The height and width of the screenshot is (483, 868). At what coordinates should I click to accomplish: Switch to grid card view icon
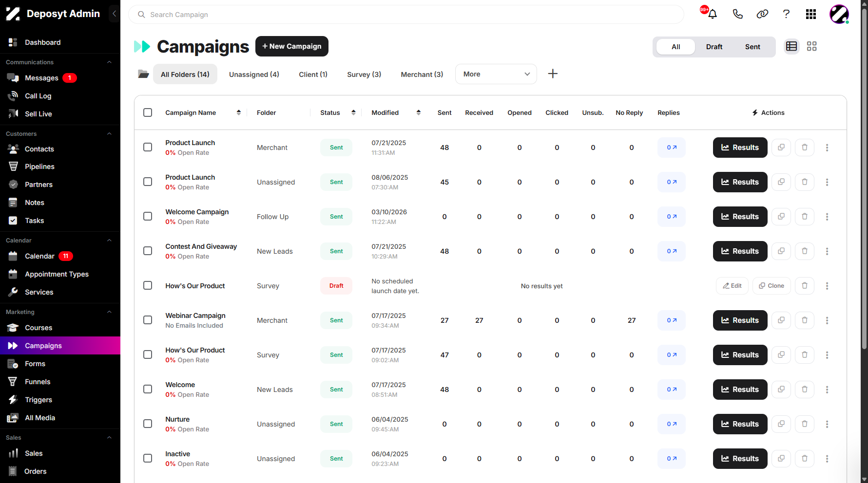811,46
